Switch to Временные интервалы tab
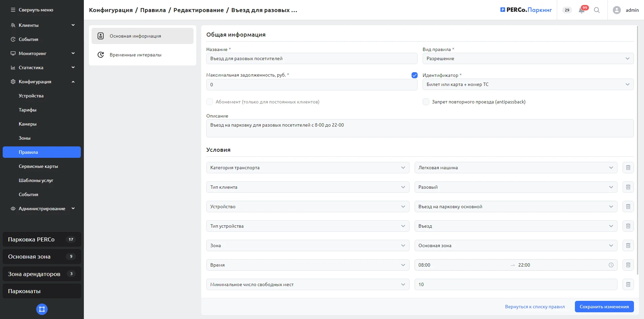 point(136,55)
